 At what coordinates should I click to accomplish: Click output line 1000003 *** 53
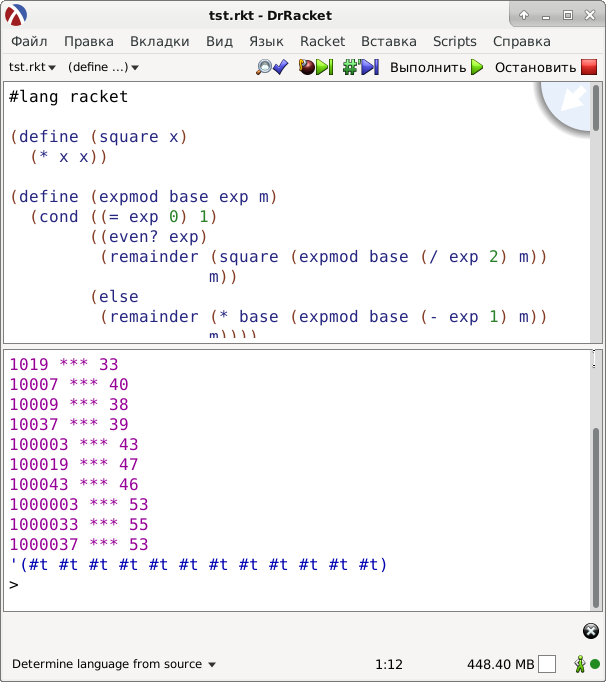click(x=79, y=504)
